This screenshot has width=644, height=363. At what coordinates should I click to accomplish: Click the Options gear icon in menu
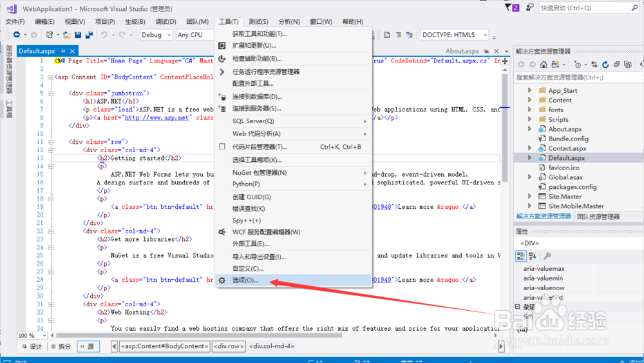tap(222, 280)
